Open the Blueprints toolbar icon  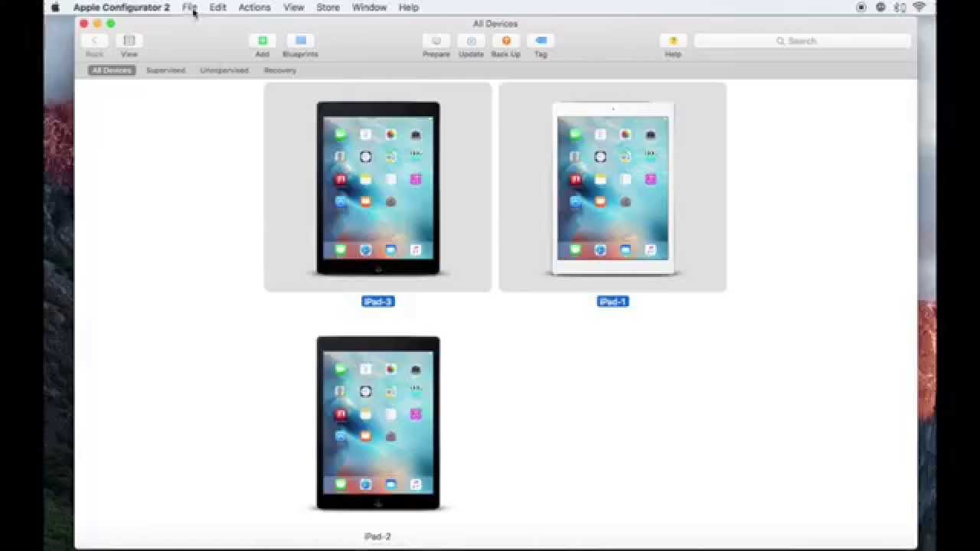[300, 41]
